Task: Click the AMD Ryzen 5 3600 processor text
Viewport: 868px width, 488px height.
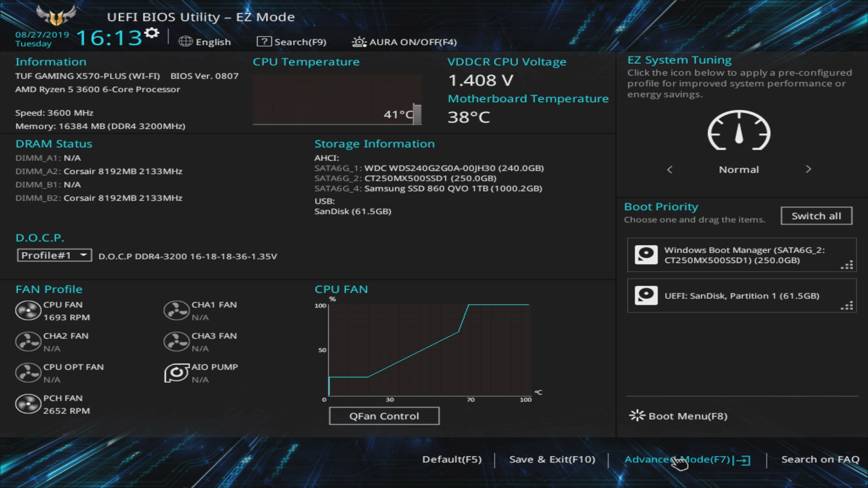Action: 98,89
